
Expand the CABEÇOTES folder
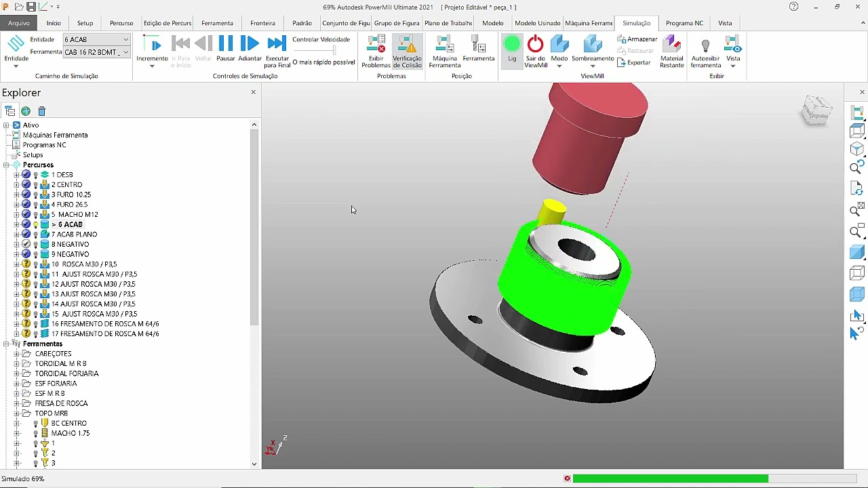[17, 354]
